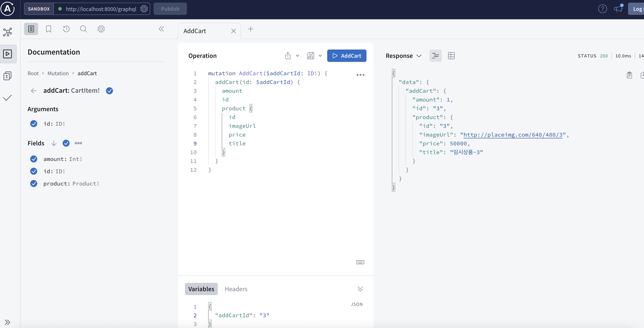
Task: Click the bookmark icon for saved operations
Action: click(x=49, y=29)
